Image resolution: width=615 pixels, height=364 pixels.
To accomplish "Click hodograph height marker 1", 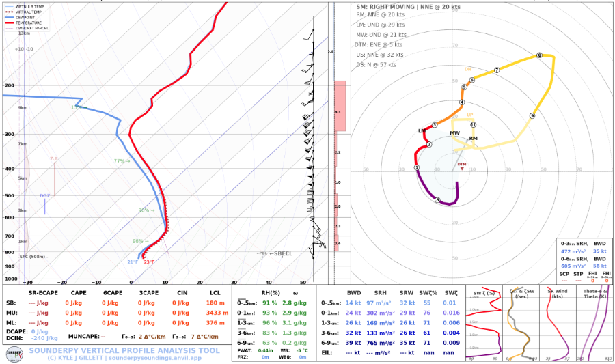I will click(417, 168).
